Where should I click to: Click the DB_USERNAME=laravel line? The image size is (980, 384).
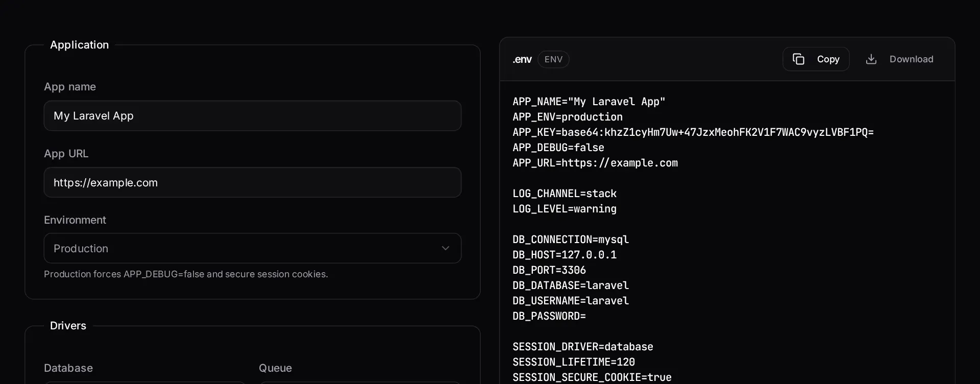click(x=571, y=301)
